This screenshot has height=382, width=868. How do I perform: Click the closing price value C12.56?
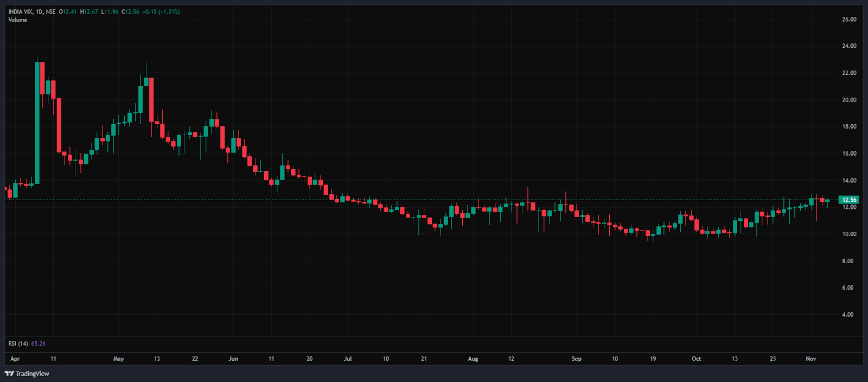[x=131, y=11]
